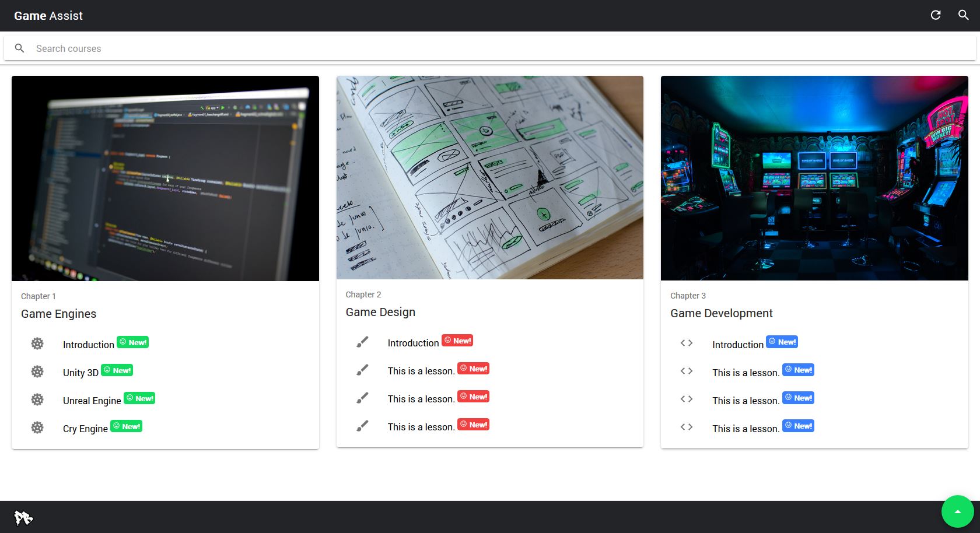This screenshot has width=980, height=533.
Task: Click the gear icon beside Game Engines Introduction
Action: (x=37, y=343)
